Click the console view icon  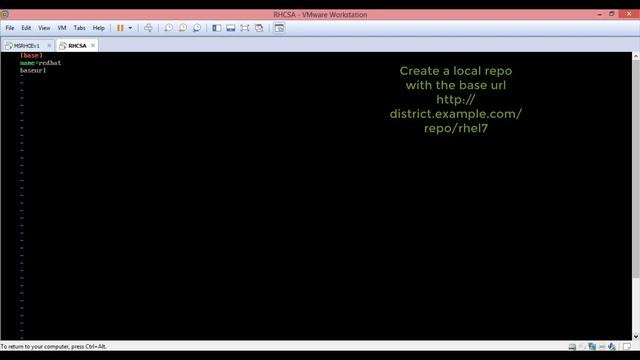pos(279,28)
